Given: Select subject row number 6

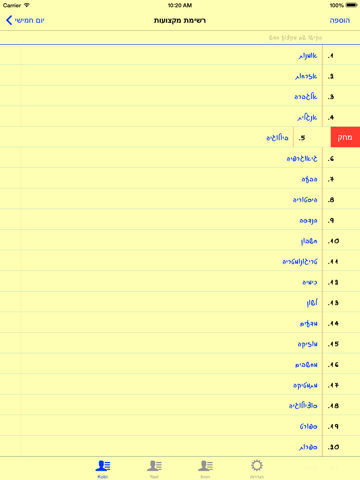Looking at the screenshot, I should (180, 158).
